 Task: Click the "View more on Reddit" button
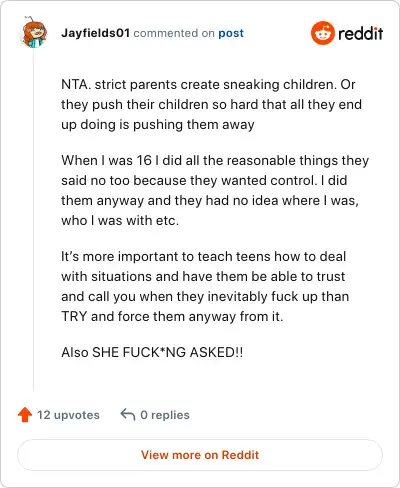[x=200, y=455]
